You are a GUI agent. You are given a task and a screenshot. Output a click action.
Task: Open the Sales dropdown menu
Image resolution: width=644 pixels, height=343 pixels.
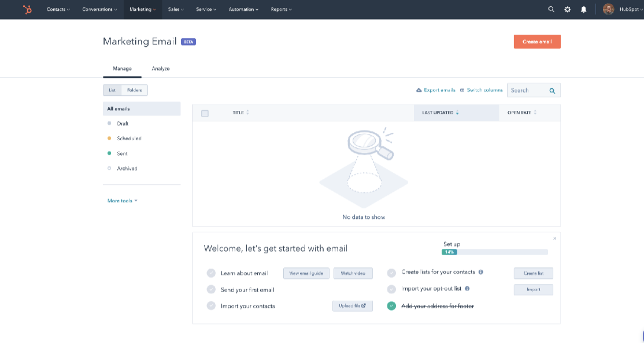point(176,9)
